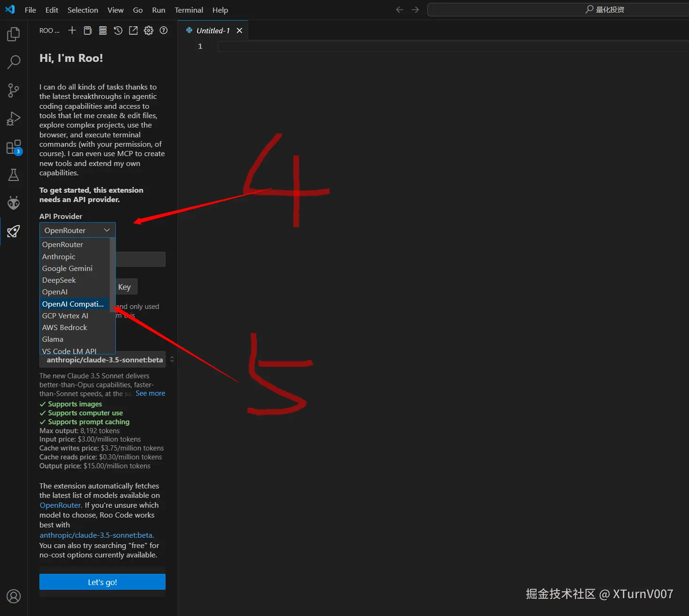Select OpenAI Compatible as the provider
689x616 pixels.
[73, 304]
